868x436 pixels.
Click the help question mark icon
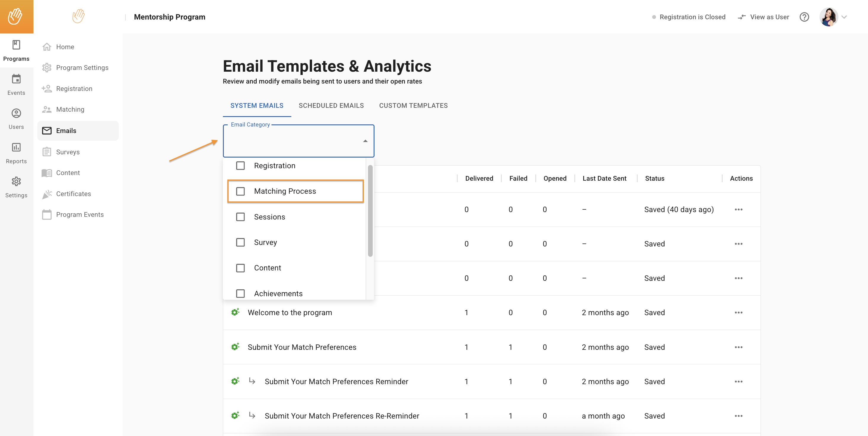(x=804, y=17)
